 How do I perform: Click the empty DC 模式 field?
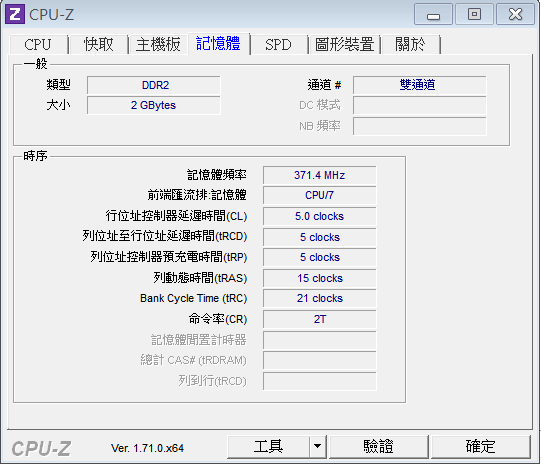420,105
